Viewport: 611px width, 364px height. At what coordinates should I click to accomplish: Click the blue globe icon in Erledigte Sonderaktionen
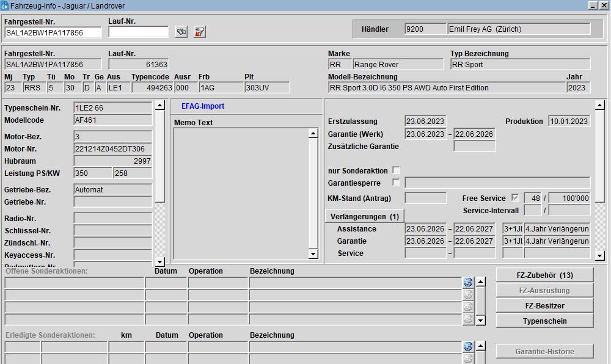pyautogui.click(x=468, y=346)
